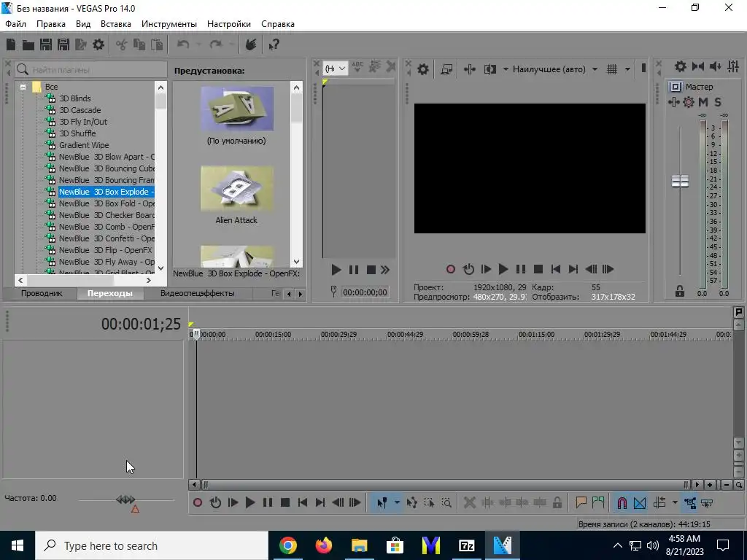The image size is (747, 560).
Task: Click the downmix output speaker icon
Action: click(x=716, y=66)
